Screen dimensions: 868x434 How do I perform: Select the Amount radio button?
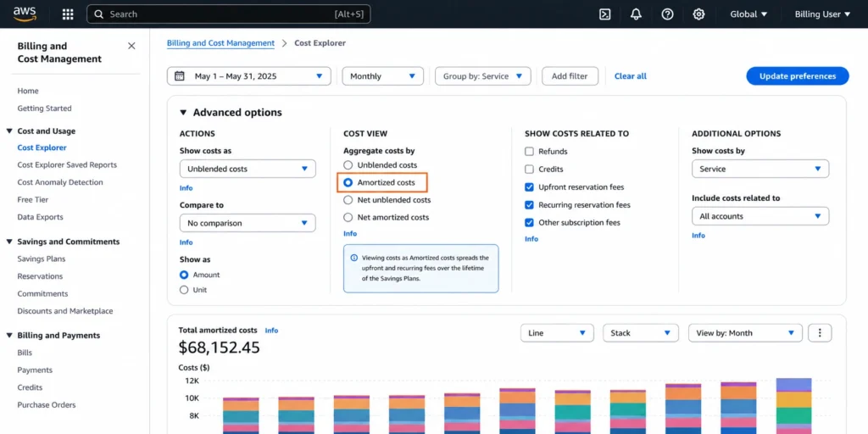(184, 275)
